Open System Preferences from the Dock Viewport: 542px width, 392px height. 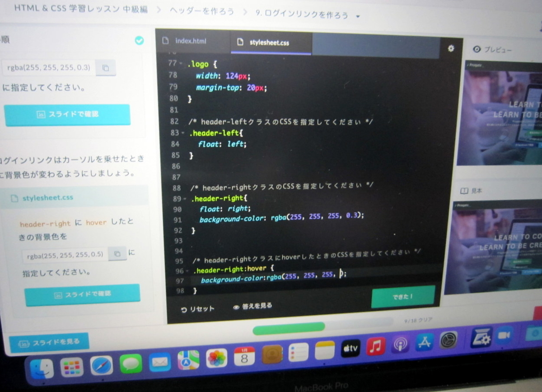pyautogui.click(x=449, y=340)
